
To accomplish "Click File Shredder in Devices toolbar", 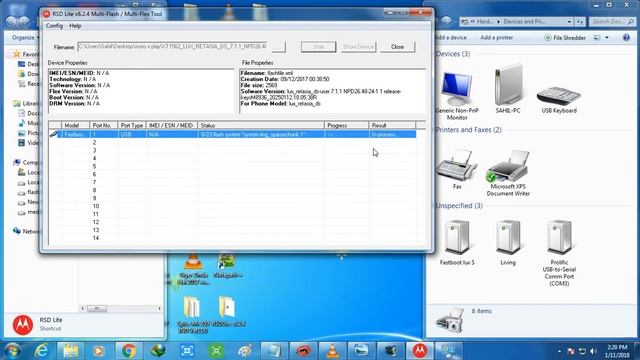I will [x=565, y=38].
